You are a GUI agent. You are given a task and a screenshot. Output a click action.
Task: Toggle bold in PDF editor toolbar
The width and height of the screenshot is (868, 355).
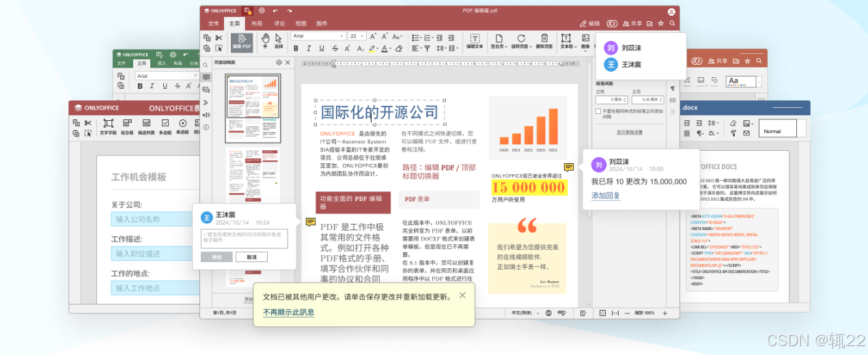(x=296, y=48)
